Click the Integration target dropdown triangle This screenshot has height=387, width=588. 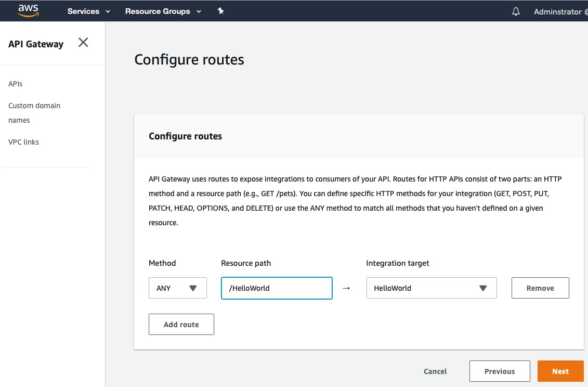483,288
